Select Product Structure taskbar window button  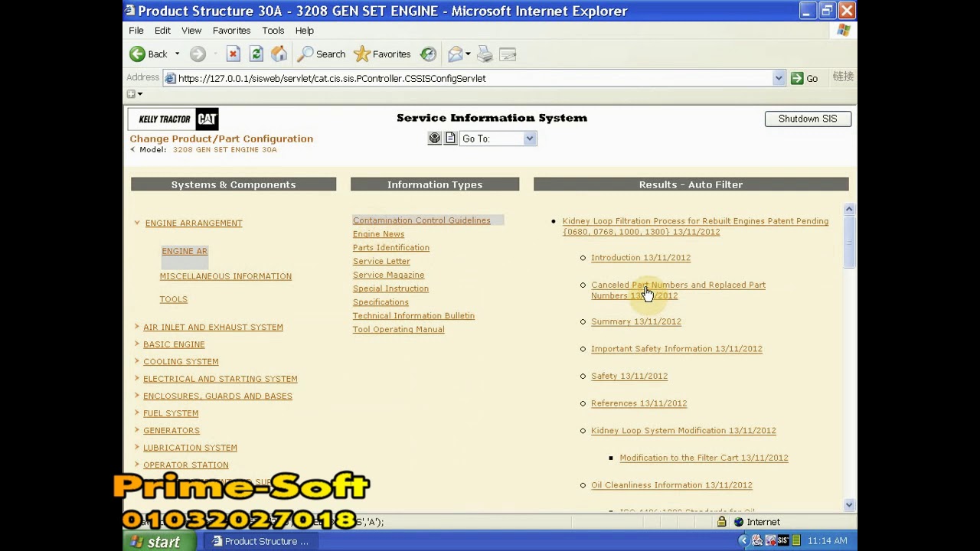click(x=260, y=541)
